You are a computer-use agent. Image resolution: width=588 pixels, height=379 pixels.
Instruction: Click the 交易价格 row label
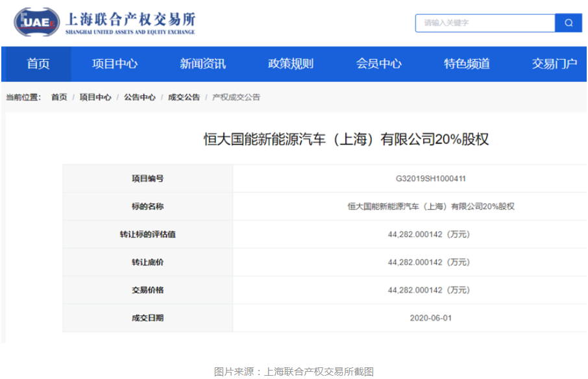[x=147, y=290]
